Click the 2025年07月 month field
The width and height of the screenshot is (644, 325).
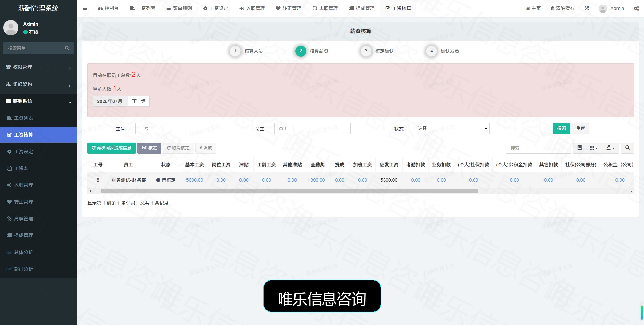point(110,101)
